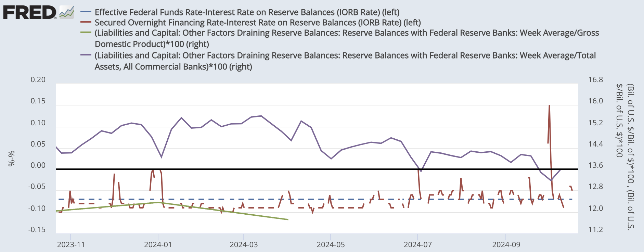Click the 16.0 right axis tick label

click(x=596, y=101)
